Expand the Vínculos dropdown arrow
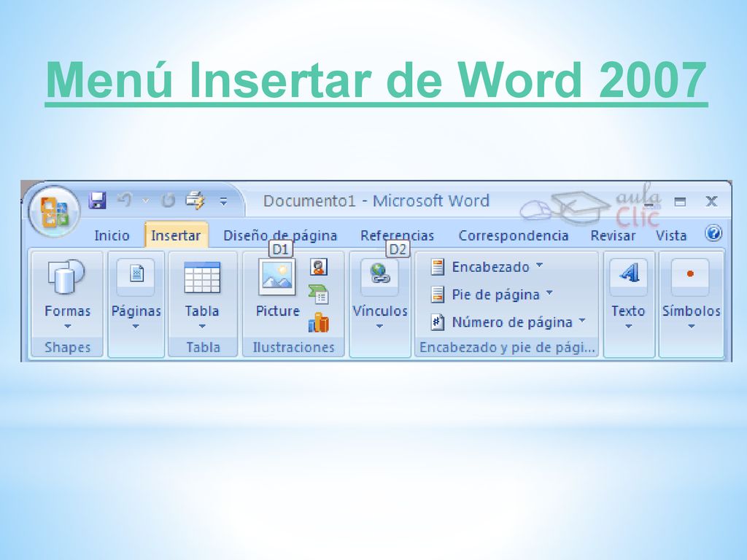 click(x=379, y=327)
